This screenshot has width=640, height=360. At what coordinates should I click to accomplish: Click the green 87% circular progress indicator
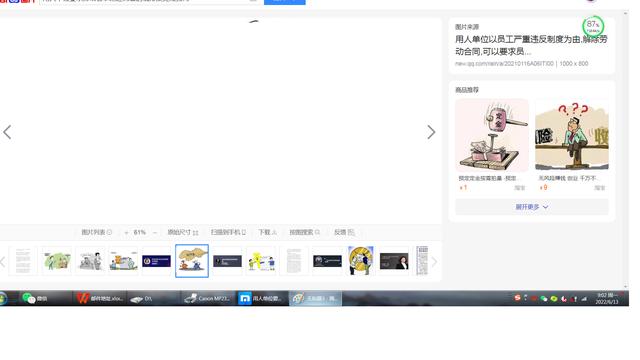[x=593, y=27]
